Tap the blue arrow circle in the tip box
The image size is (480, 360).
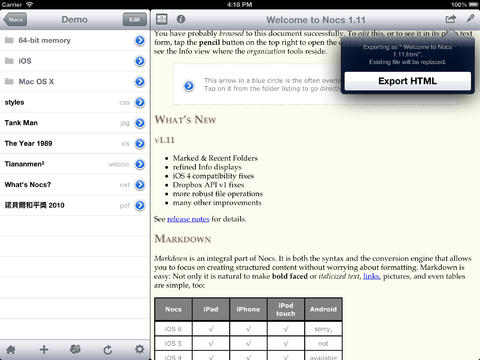pyautogui.click(x=189, y=86)
